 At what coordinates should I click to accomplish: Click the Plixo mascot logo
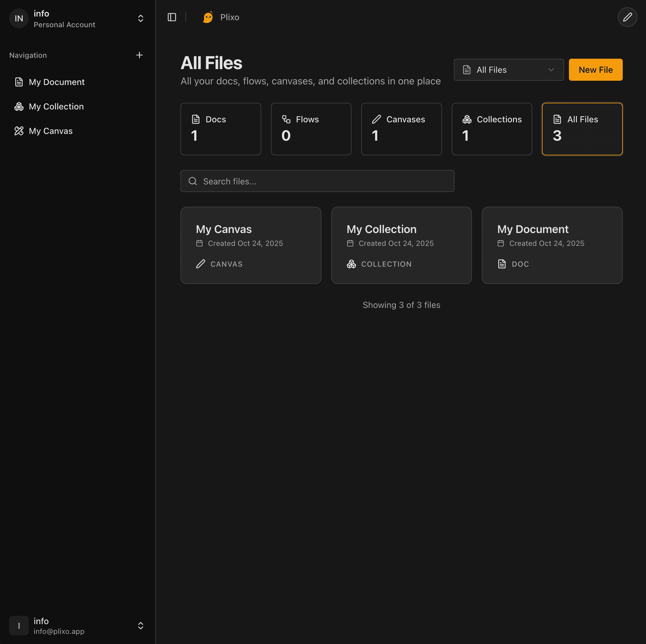pyautogui.click(x=208, y=17)
